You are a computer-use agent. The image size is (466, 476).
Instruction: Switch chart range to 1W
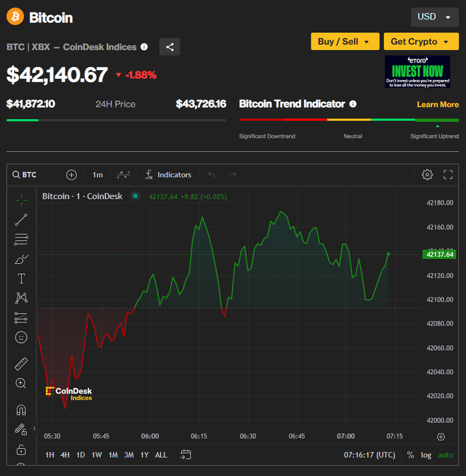97,455
